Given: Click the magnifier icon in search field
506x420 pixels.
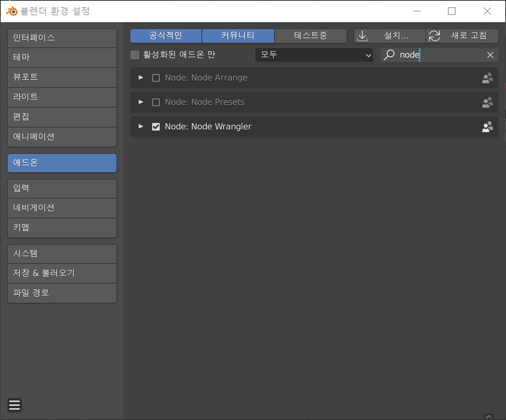Looking at the screenshot, I should click(x=389, y=55).
